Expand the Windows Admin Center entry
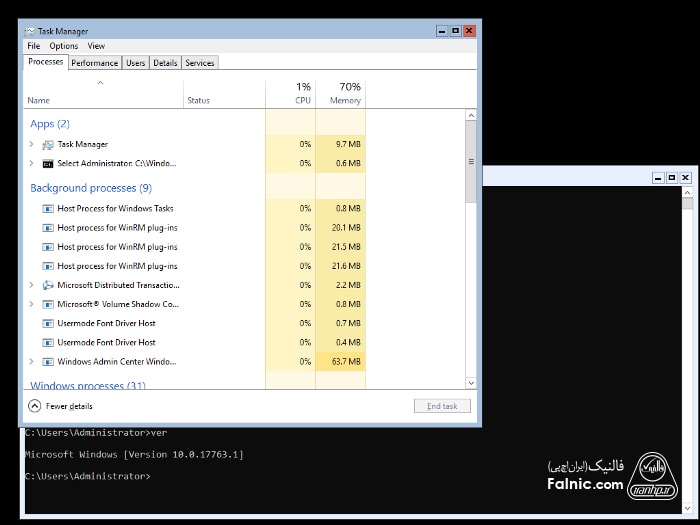Image resolution: width=700 pixels, height=525 pixels. (32, 362)
